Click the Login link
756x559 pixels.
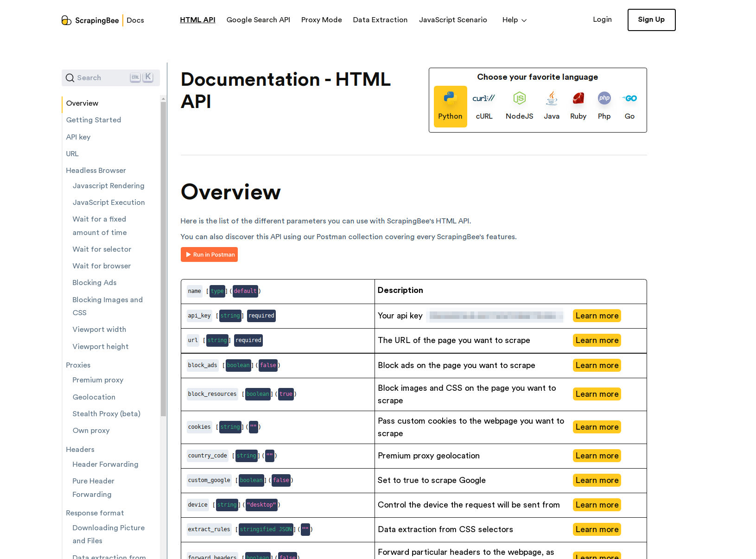(602, 19)
